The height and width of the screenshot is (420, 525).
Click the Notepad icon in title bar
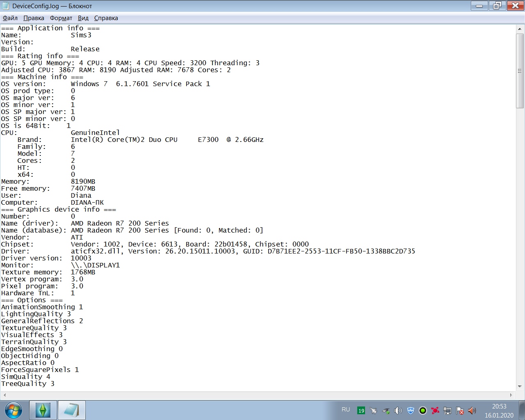click(x=6, y=6)
